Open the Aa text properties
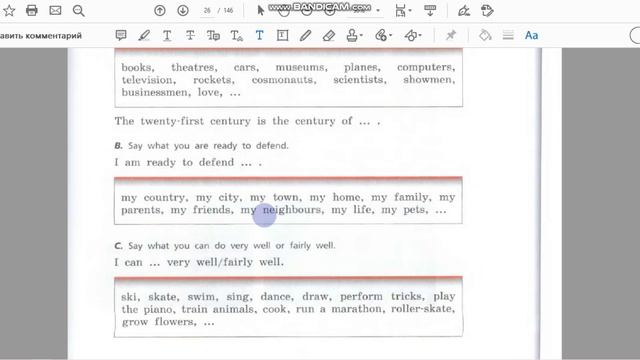This screenshot has height=360, width=640. (531, 36)
